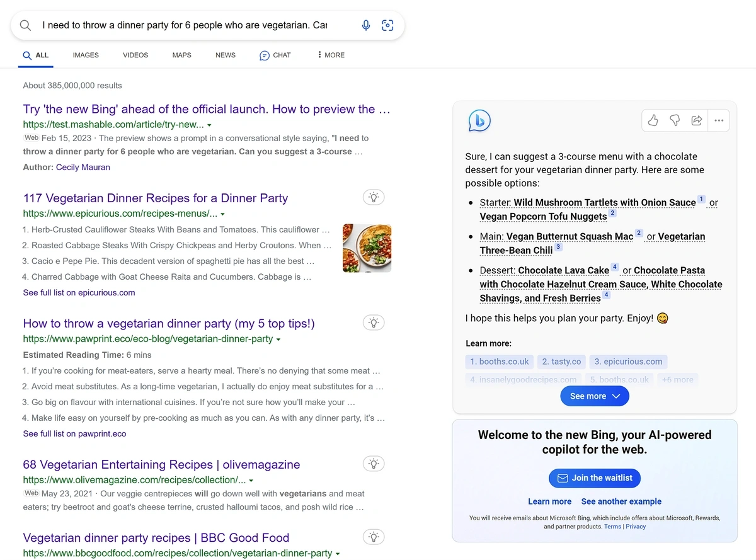The height and width of the screenshot is (560, 756).
Task: Open Privacy link in Bing notice
Action: (x=636, y=527)
